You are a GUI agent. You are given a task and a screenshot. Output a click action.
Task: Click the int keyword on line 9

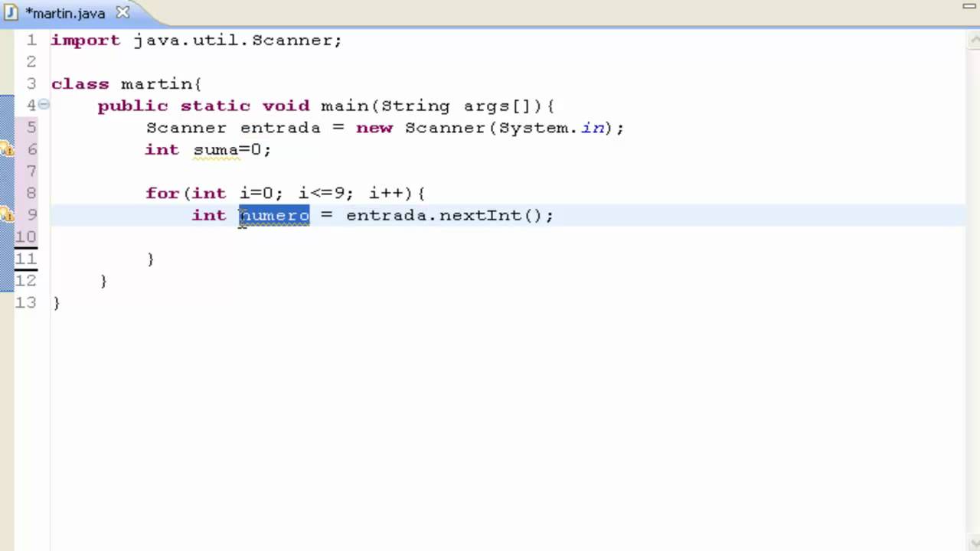click(209, 215)
